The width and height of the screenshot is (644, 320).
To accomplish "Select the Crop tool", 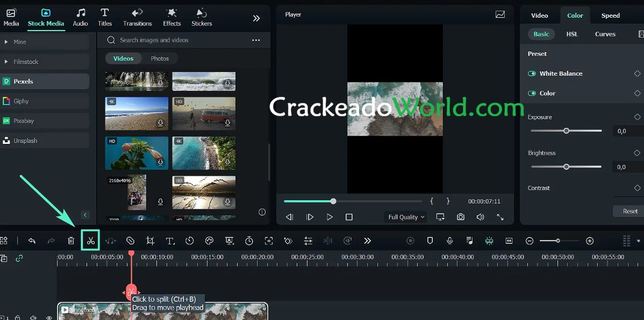I will pyautogui.click(x=151, y=240).
